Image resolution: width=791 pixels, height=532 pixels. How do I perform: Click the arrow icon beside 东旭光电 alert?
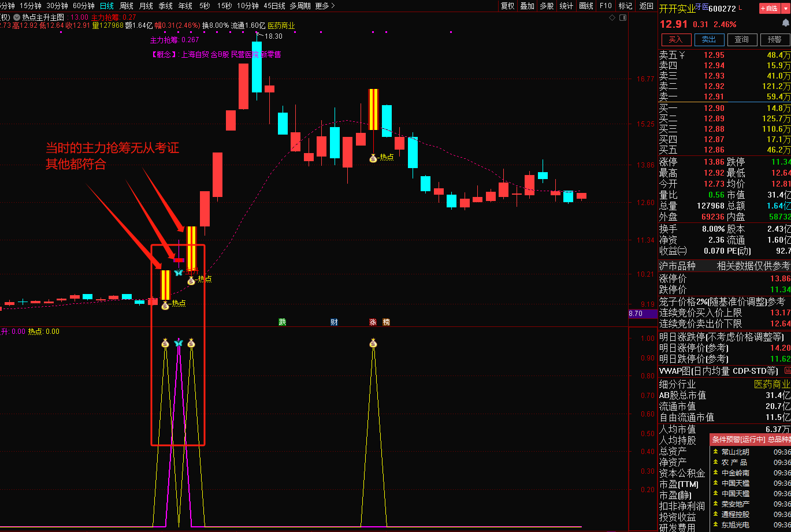click(x=716, y=524)
